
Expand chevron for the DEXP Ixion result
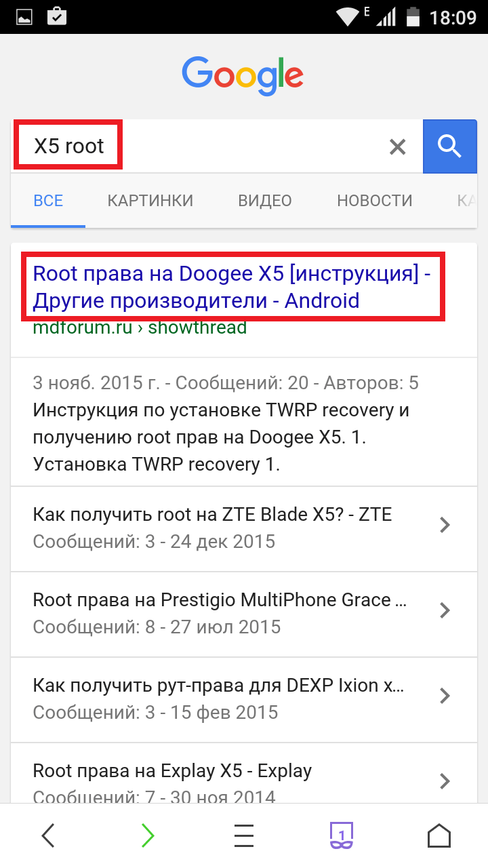[x=445, y=696]
